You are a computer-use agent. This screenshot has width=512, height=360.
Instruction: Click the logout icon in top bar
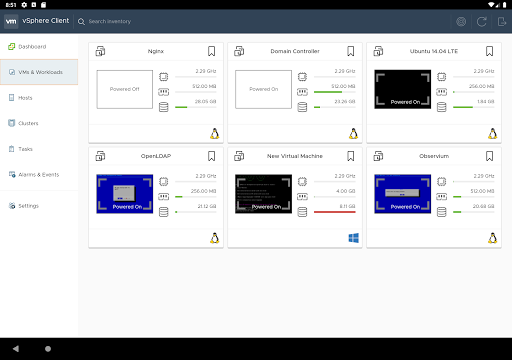pyautogui.click(x=502, y=22)
